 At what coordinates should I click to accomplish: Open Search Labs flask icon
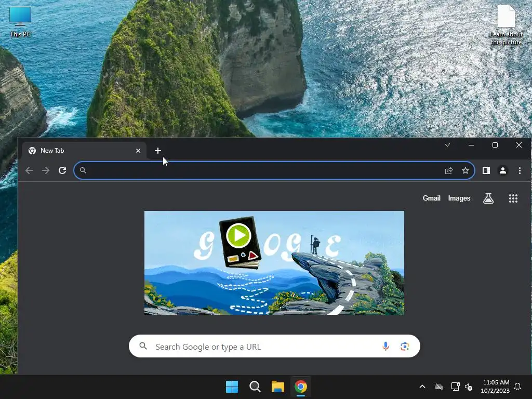(x=488, y=198)
